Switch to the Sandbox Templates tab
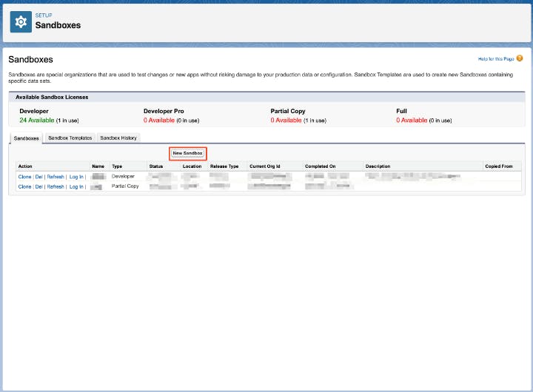 coord(70,138)
